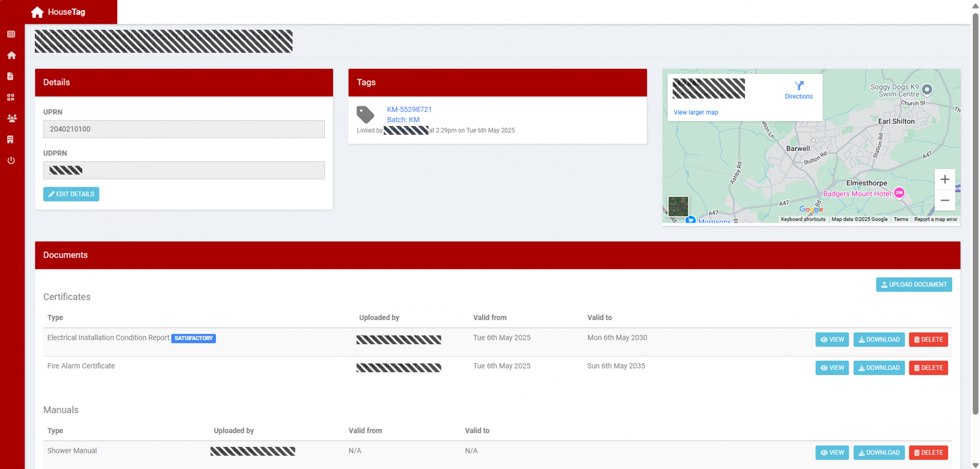Image resolution: width=980 pixels, height=469 pixels.
Task: Delete the Shower Manual
Action: point(928,453)
